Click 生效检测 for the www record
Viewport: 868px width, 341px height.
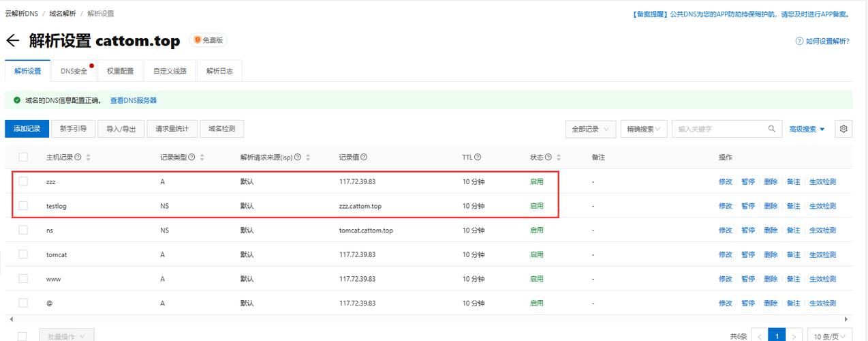pos(822,279)
